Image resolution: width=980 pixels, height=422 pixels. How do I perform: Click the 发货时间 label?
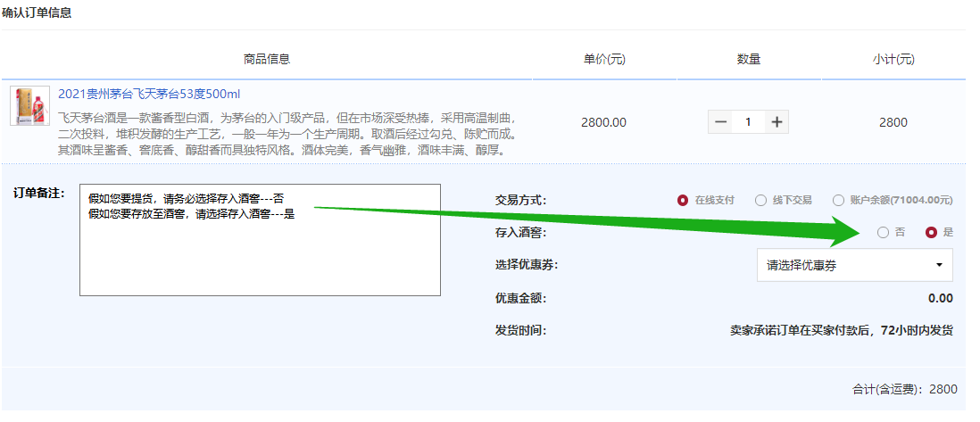pos(520,331)
